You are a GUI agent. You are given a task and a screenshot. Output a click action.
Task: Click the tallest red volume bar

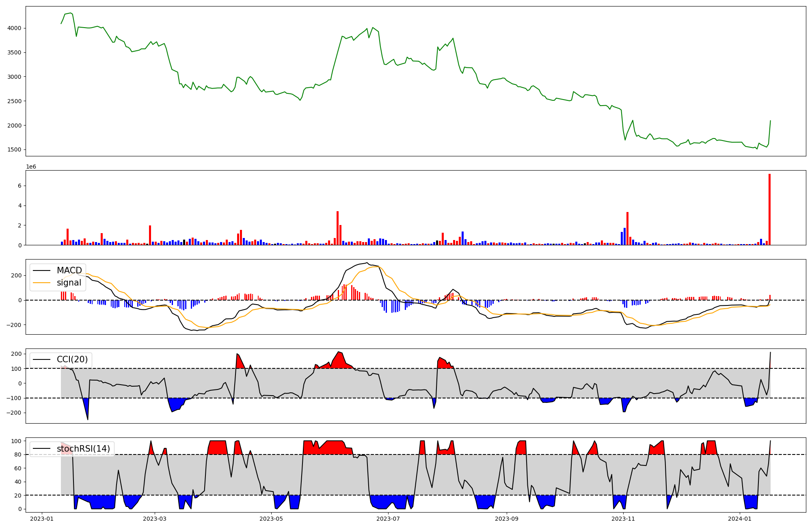tap(769, 209)
